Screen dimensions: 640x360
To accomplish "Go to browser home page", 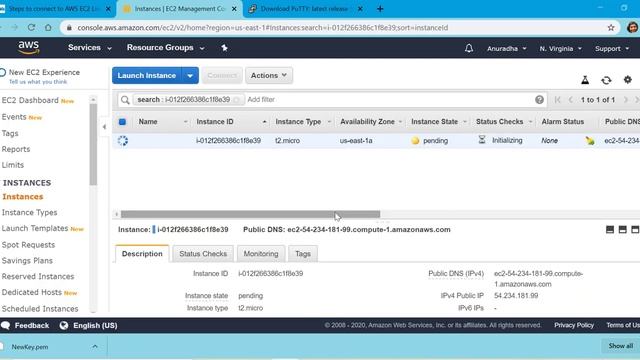I will [x=48, y=27].
